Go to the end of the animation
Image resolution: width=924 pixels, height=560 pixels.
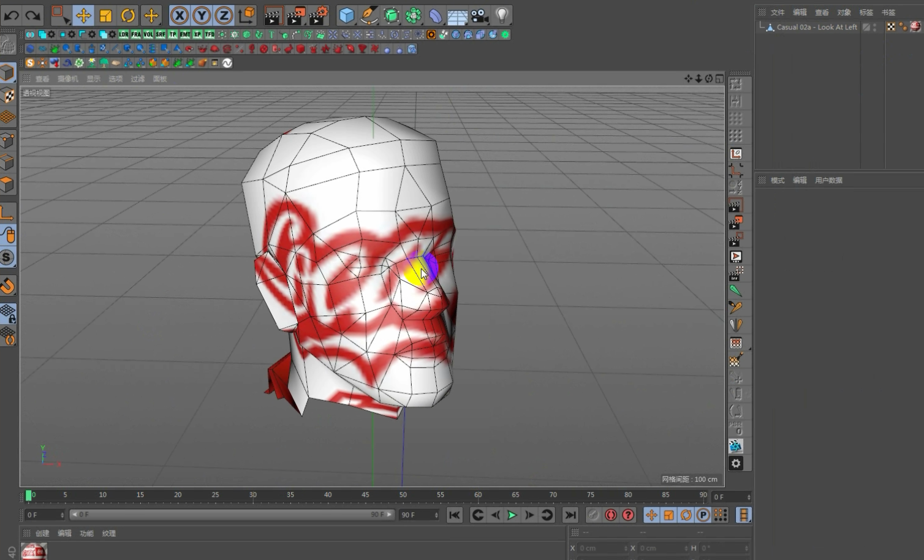point(570,515)
